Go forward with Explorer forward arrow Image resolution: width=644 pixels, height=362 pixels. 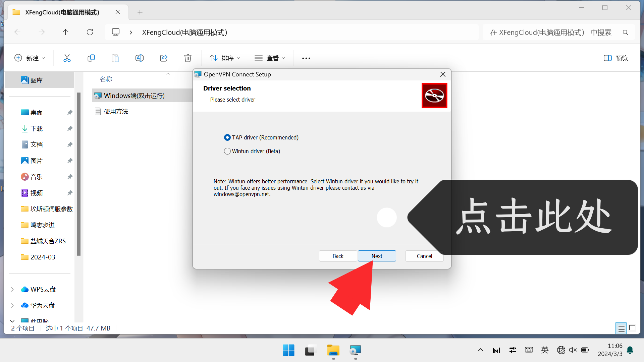click(x=42, y=32)
